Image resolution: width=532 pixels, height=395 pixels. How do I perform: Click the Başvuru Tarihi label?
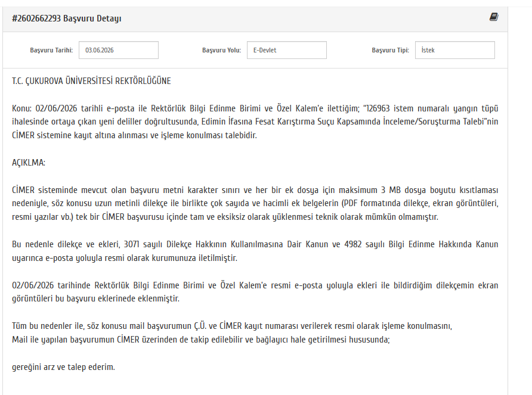click(x=51, y=50)
